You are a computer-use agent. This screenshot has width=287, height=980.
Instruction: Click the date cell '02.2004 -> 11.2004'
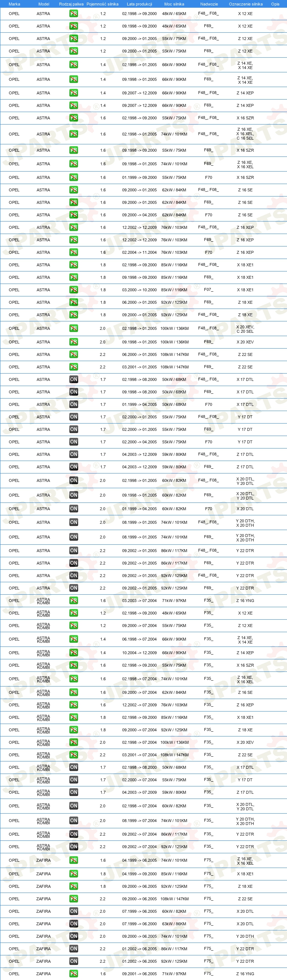[139, 252]
